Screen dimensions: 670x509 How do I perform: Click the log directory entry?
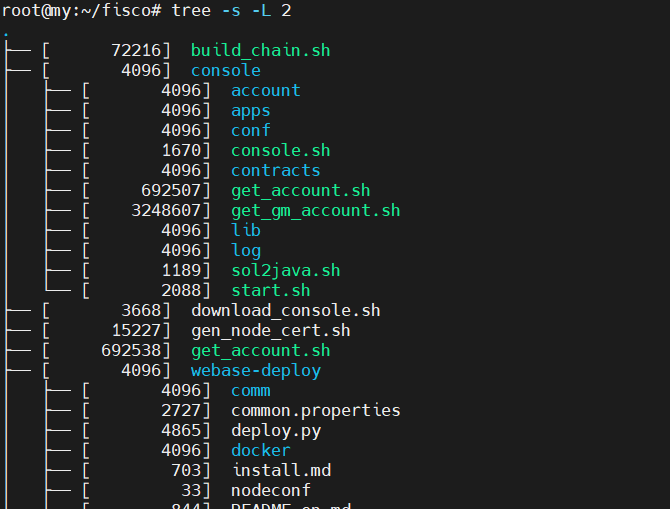[x=245, y=250]
